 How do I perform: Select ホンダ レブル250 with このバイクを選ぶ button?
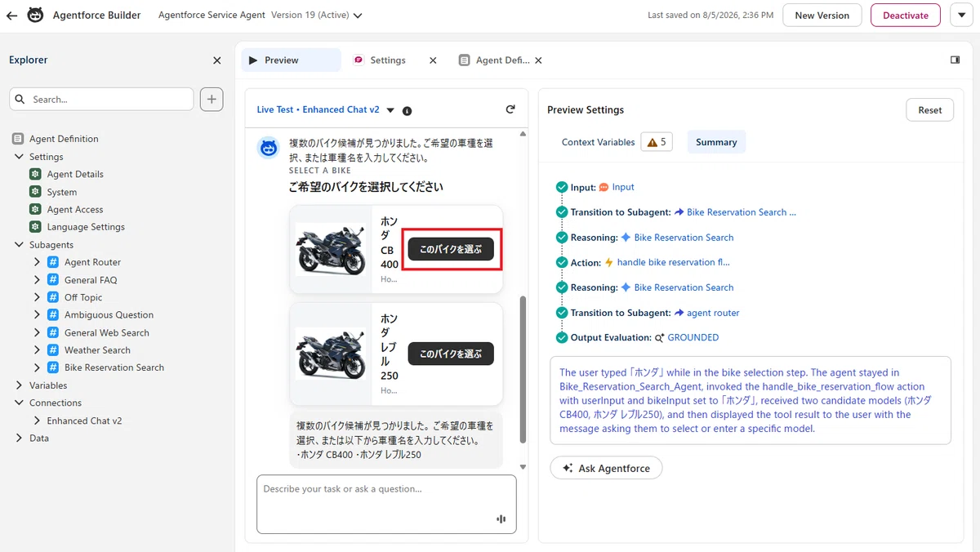coord(451,354)
